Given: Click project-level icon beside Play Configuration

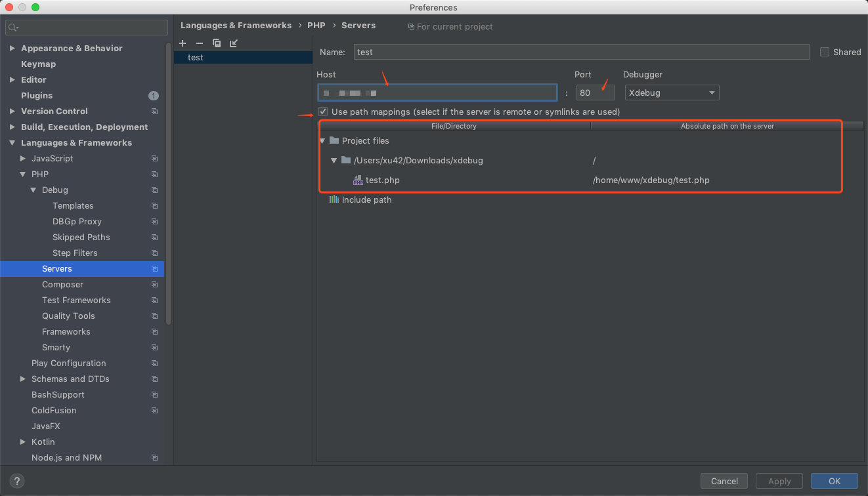Looking at the screenshot, I should pyautogui.click(x=154, y=363).
